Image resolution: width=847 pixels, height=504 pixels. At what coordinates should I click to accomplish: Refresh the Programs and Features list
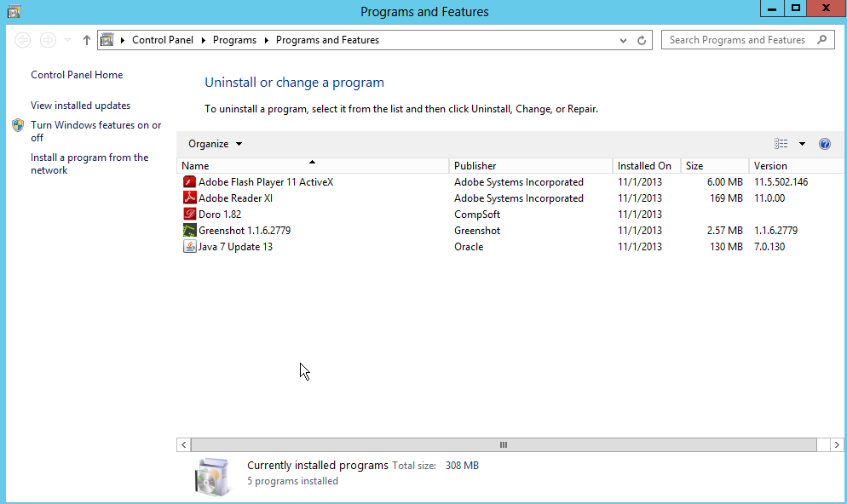(641, 40)
